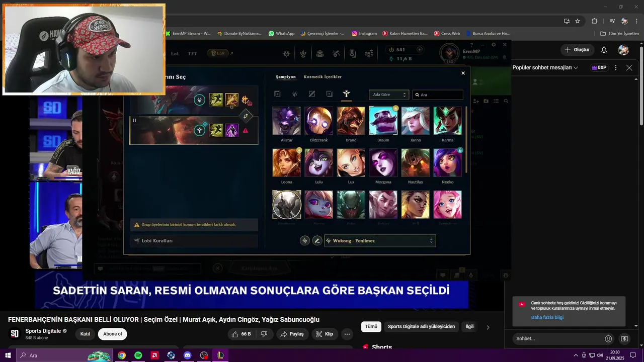Pick the Morgana champion portrait

(383, 162)
